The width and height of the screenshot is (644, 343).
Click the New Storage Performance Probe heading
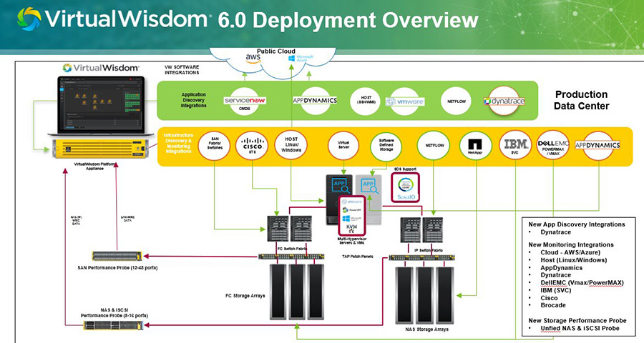click(x=577, y=320)
